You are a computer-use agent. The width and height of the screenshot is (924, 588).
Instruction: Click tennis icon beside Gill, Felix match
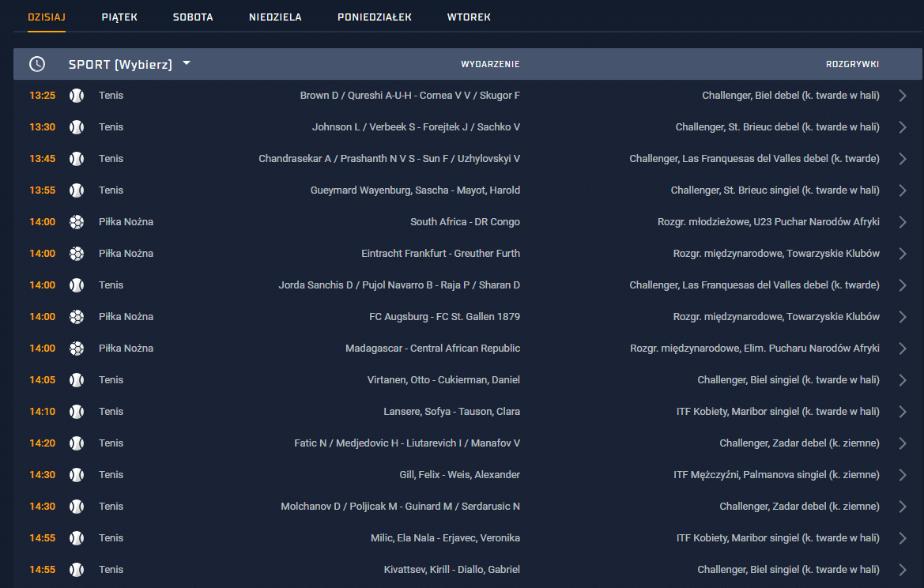(x=77, y=475)
